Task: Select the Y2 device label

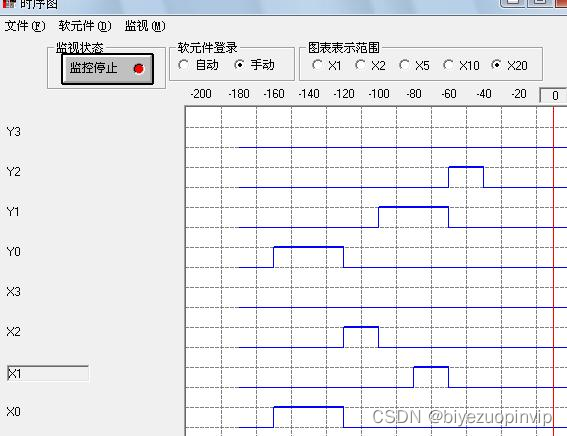Action: [x=13, y=172]
